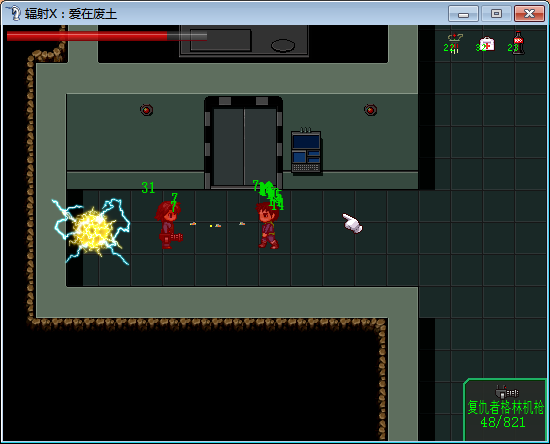The height and width of the screenshot is (444, 550).
Task: Open the elevator double doors
Action: (243, 147)
